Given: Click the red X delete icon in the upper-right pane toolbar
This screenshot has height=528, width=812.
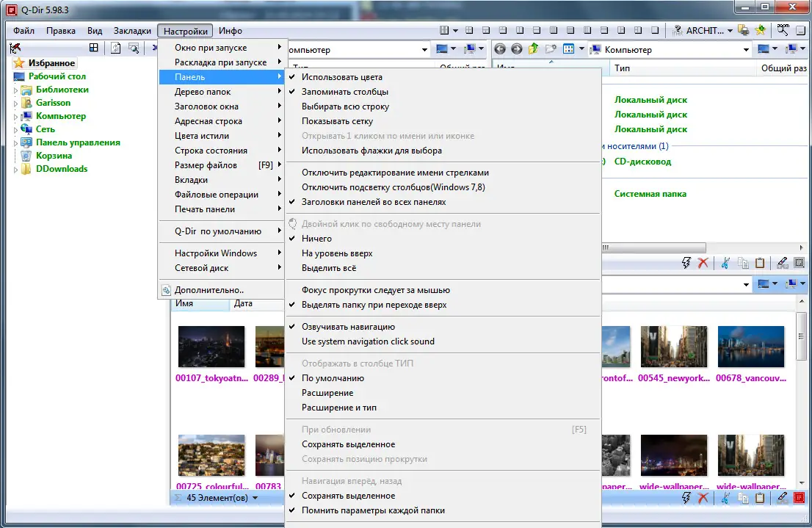Looking at the screenshot, I should pos(703,263).
